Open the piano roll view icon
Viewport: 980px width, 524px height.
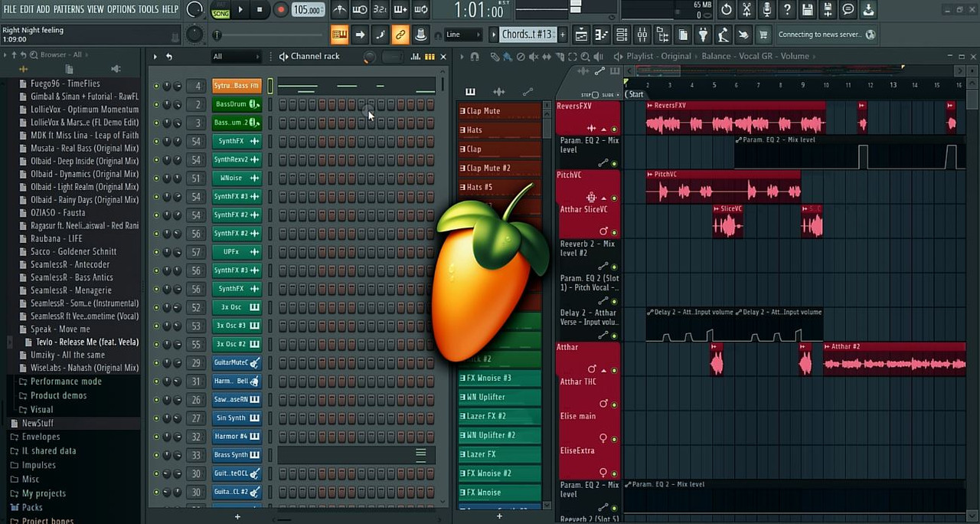click(x=602, y=34)
